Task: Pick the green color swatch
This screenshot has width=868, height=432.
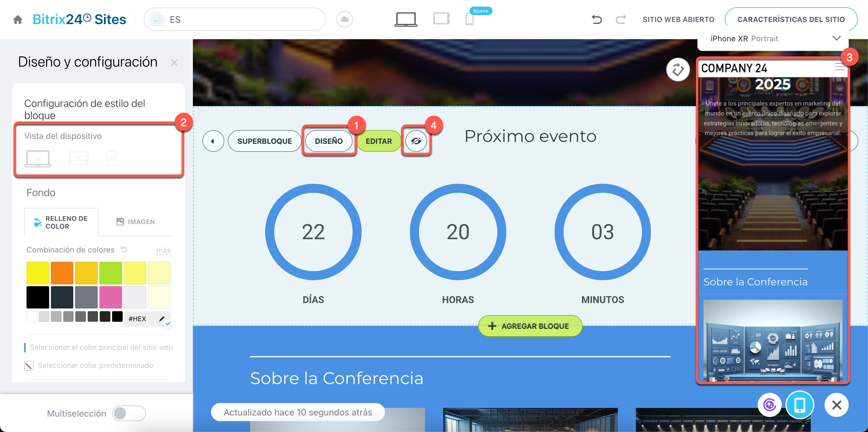Action: click(111, 273)
